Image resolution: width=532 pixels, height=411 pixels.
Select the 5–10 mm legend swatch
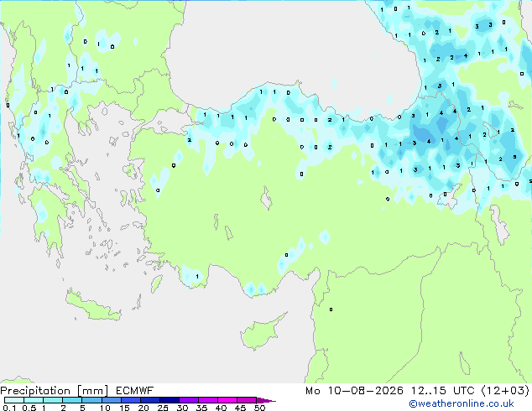[91, 400]
